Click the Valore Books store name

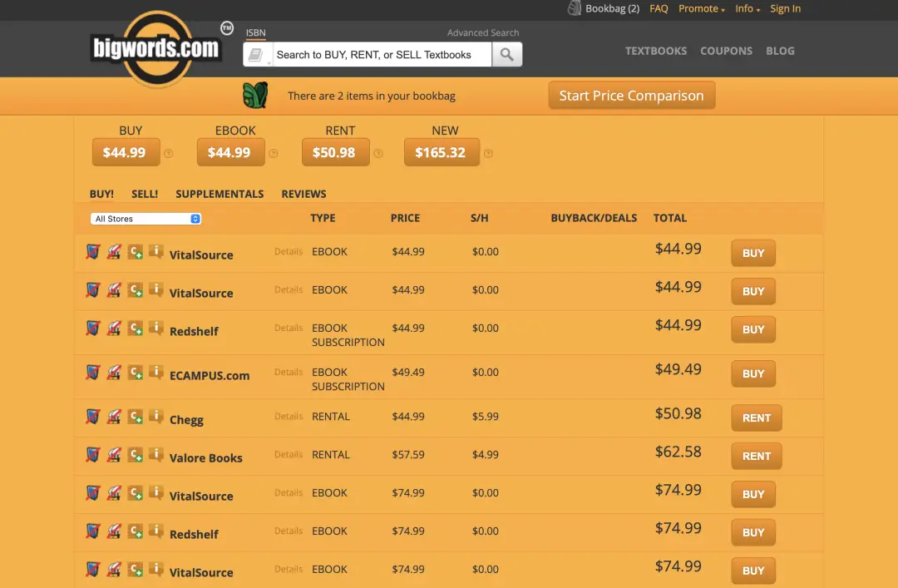[205, 458]
